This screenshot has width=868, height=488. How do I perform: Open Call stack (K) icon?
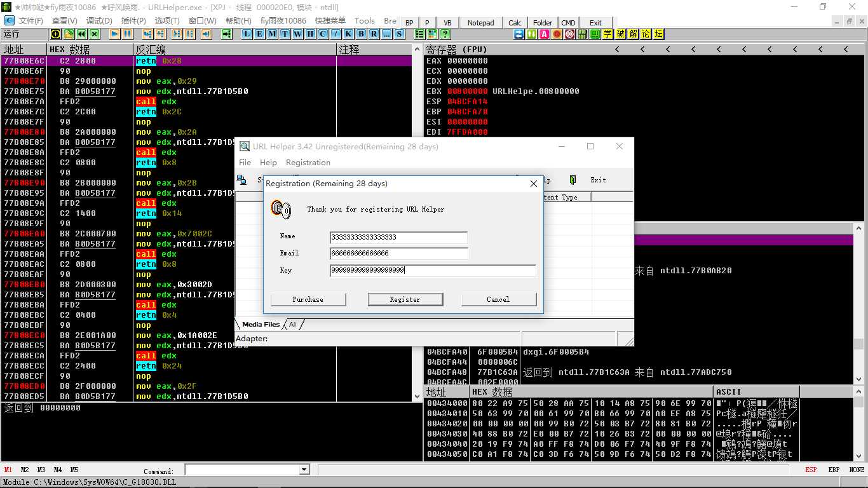point(349,34)
